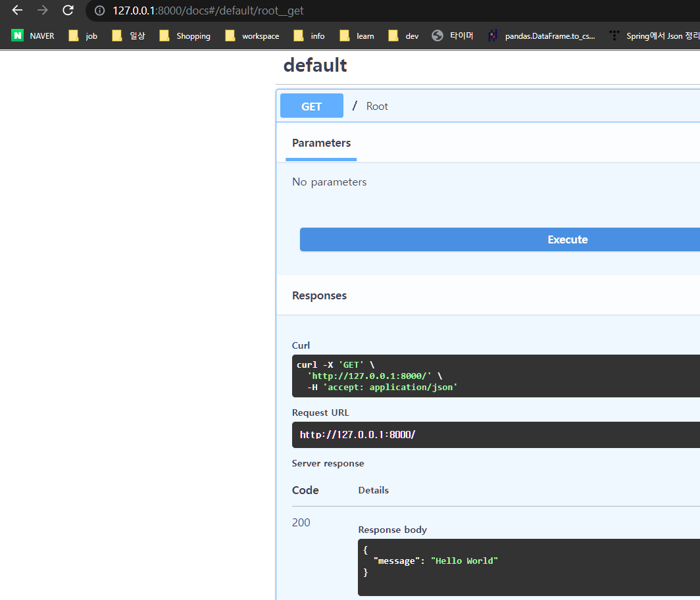The width and height of the screenshot is (700, 600).
Task: Click the Execute button
Action: 500,239
